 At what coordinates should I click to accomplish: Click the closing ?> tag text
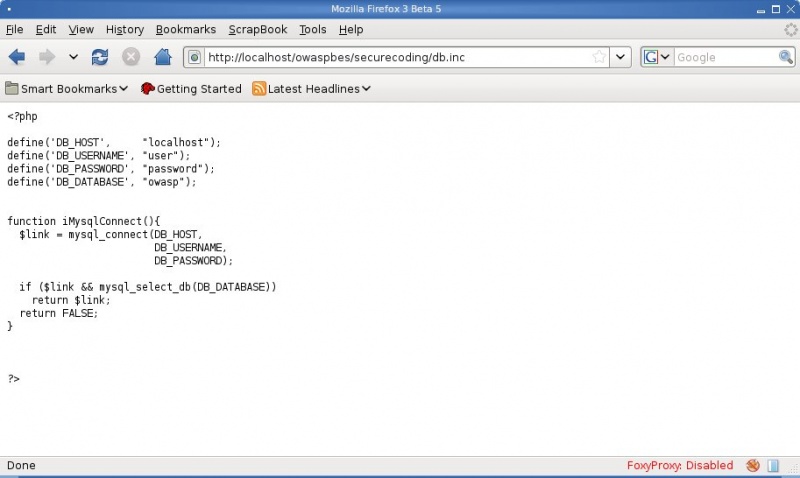click(x=14, y=379)
